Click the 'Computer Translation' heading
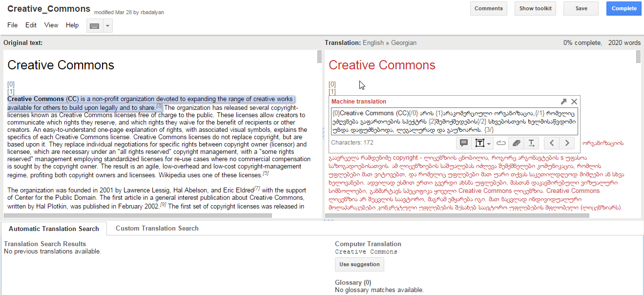 point(368,244)
